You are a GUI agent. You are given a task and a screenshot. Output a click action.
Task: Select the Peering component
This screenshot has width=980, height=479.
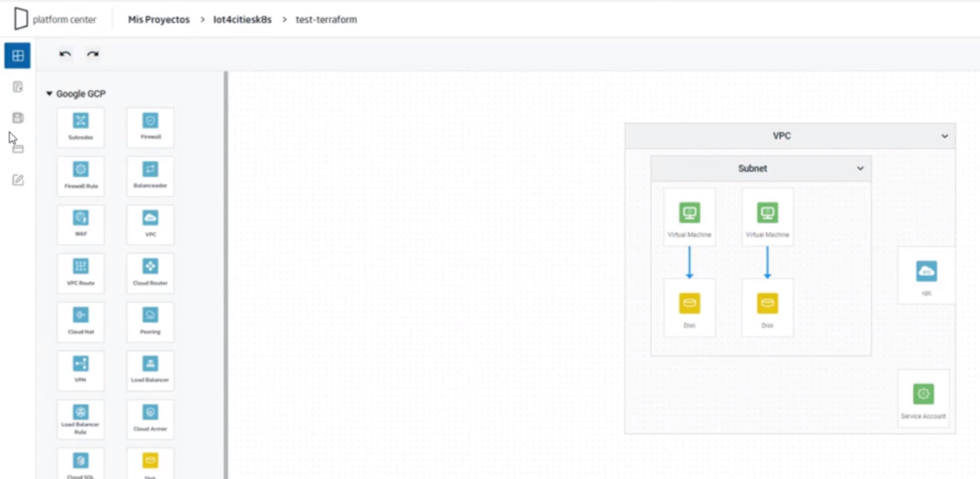click(x=150, y=322)
